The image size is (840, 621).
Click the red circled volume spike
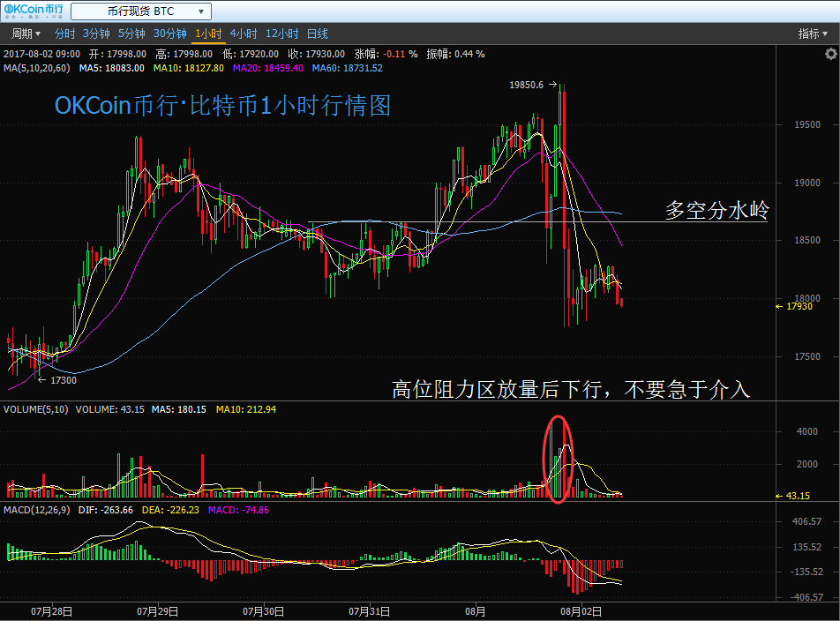[559, 459]
